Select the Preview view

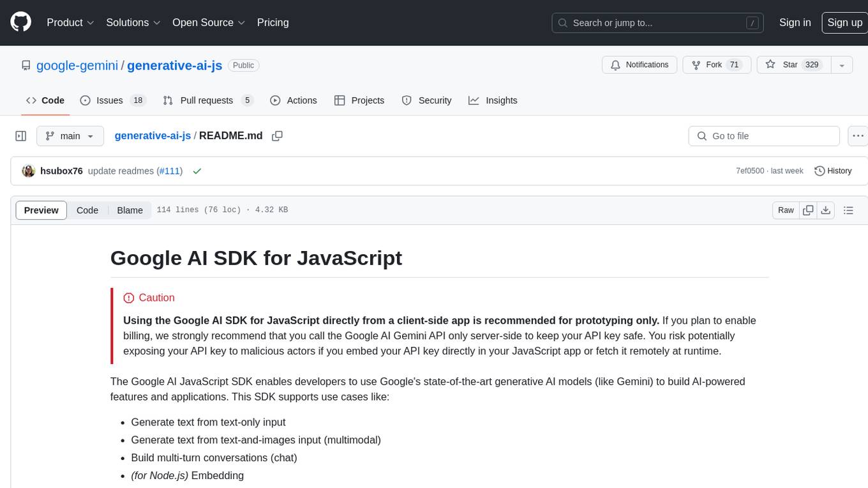click(x=41, y=210)
